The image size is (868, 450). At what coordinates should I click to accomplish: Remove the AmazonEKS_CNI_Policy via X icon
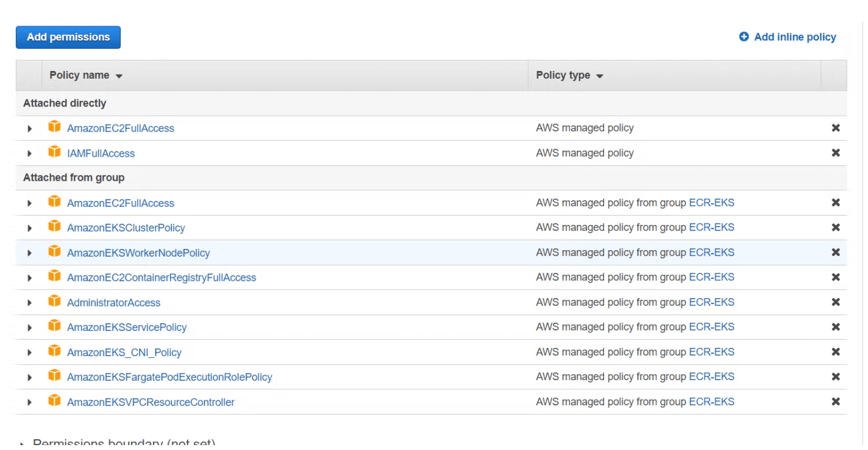[836, 352]
